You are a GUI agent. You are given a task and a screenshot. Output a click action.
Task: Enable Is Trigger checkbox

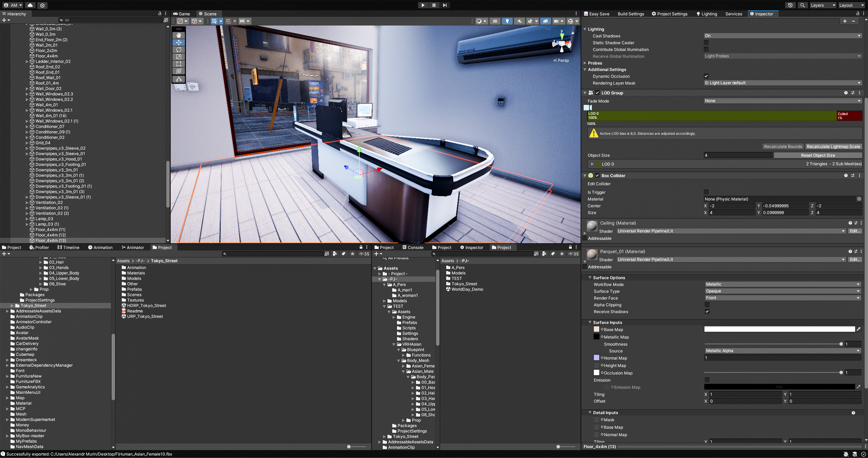(706, 192)
